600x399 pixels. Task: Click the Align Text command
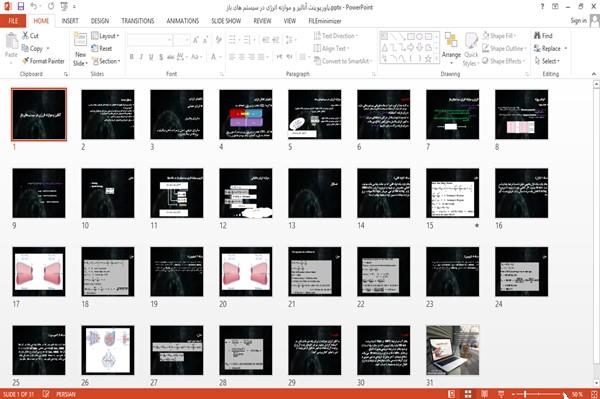(331, 48)
